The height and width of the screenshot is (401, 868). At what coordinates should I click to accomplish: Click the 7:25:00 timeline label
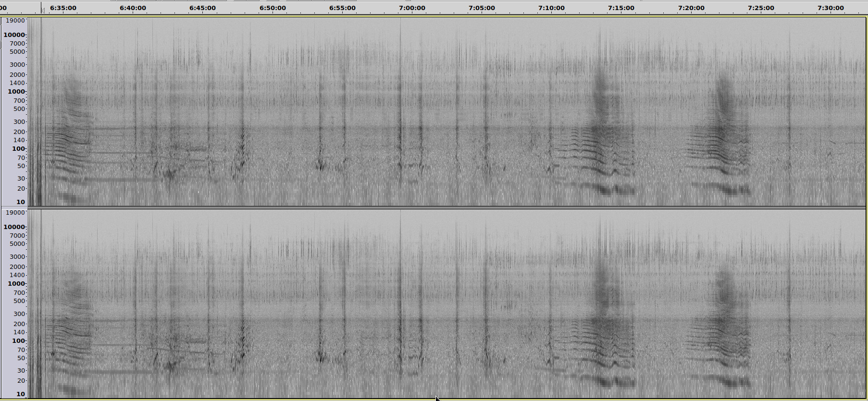pyautogui.click(x=761, y=8)
